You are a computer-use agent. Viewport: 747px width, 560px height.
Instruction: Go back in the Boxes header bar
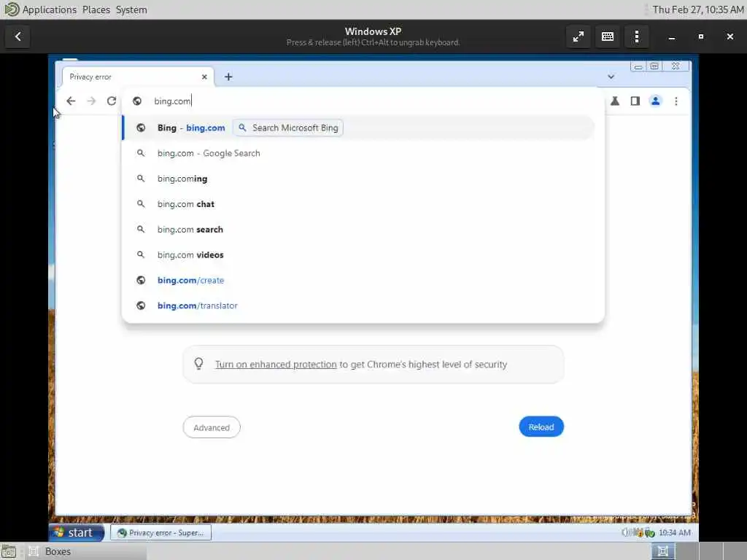coord(18,36)
